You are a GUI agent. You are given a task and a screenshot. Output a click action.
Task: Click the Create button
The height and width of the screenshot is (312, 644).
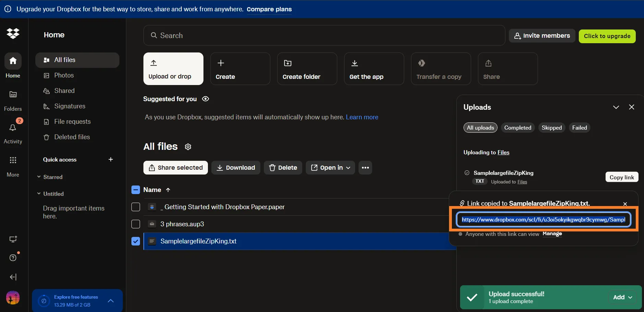[240, 69]
